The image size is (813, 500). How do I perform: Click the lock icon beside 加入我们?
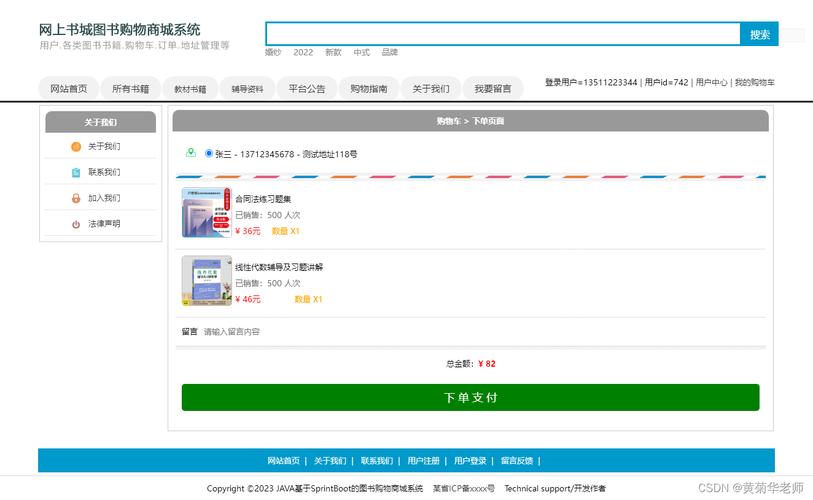tap(76, 198)
